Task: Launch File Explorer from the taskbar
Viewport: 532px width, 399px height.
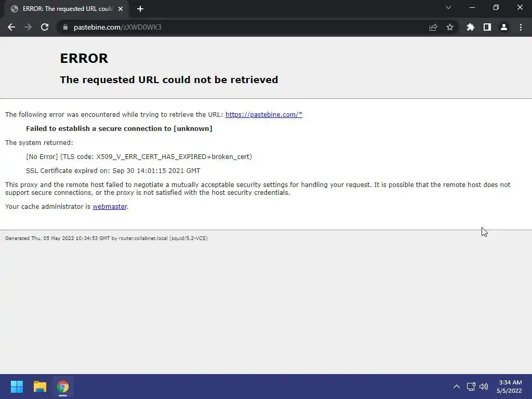Action: [x=39, y=387]
